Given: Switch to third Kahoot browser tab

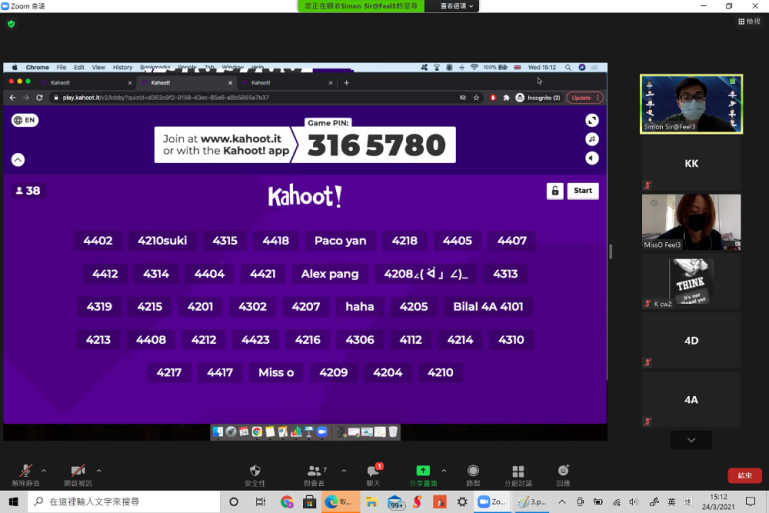Looking at the screenshot, I should [286, 83].
